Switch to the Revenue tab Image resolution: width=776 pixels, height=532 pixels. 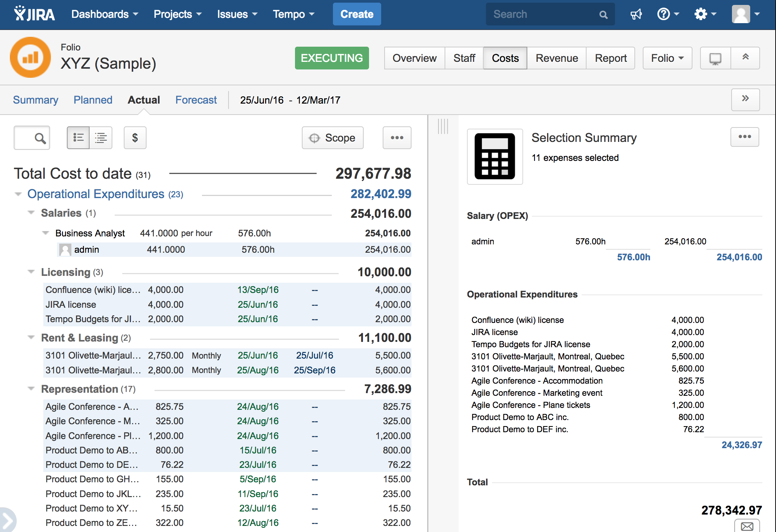coord(557,58)
